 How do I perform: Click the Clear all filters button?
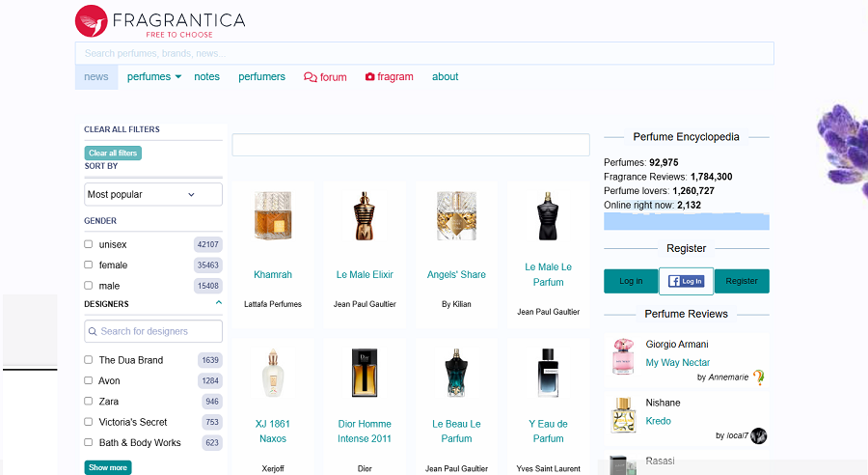[x=113, y=153]
